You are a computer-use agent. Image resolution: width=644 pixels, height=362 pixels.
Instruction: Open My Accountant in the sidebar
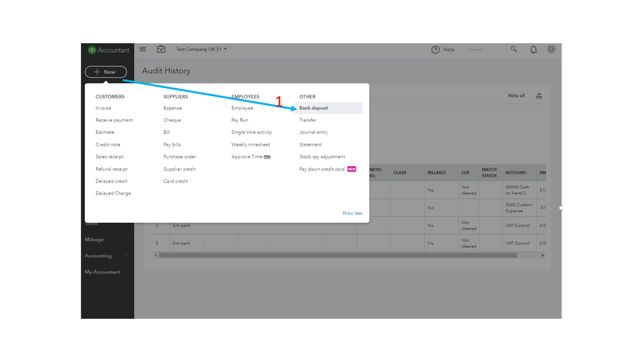pyautogui.click(x=102, y=272)
